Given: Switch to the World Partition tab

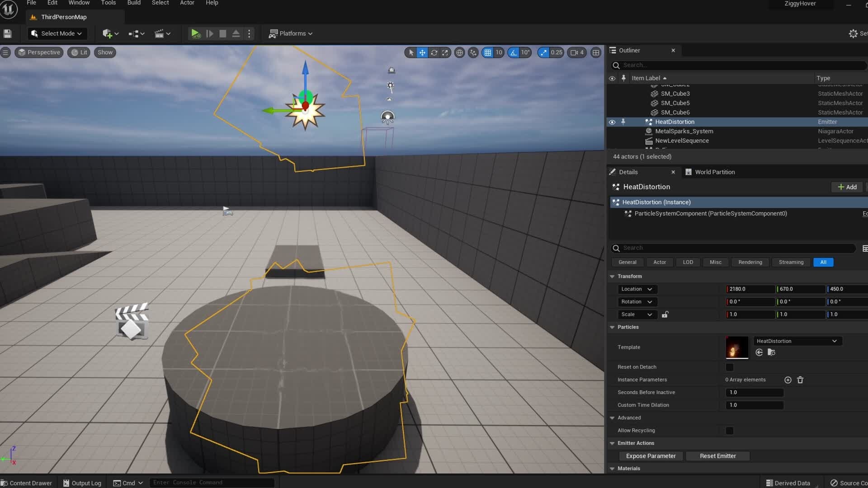Looking at the screenshot, I should pyautogui.click(x=710, y=172).
